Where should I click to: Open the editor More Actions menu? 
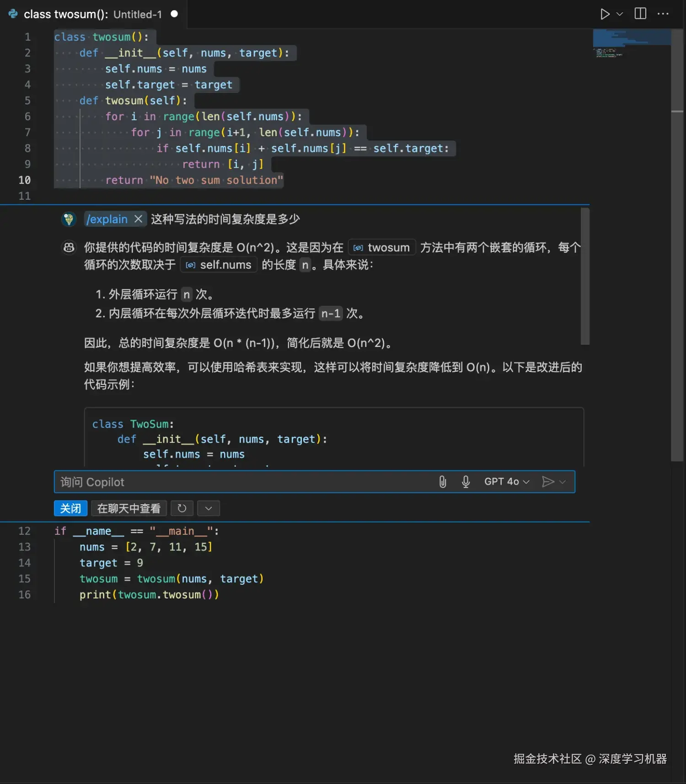click(x=663, y=14)
